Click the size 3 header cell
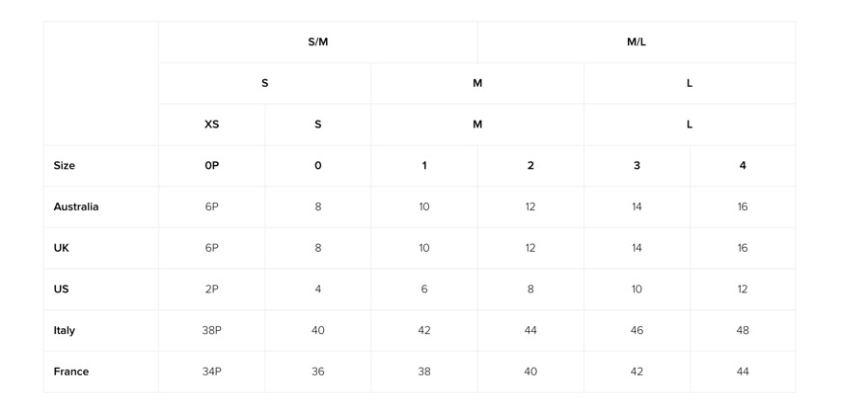 [x=637, y=166]
